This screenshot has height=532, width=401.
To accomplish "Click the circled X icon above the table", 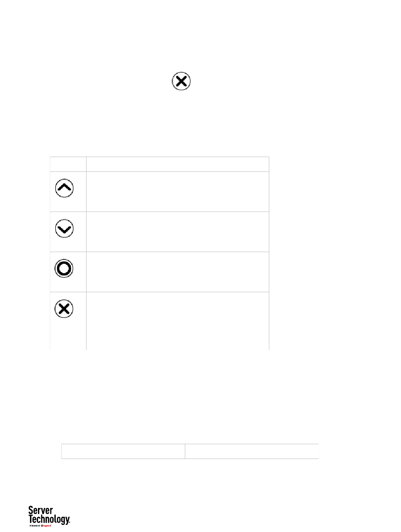I will coord(181,81).
